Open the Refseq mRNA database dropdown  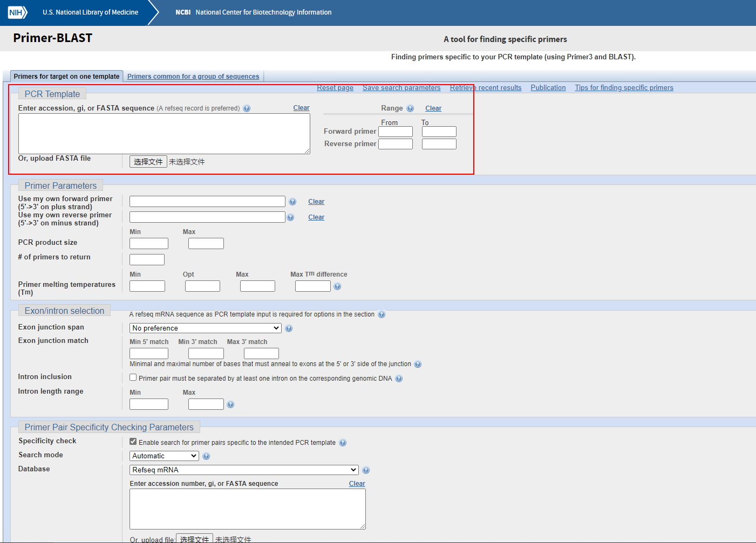(x=244, y=470)
